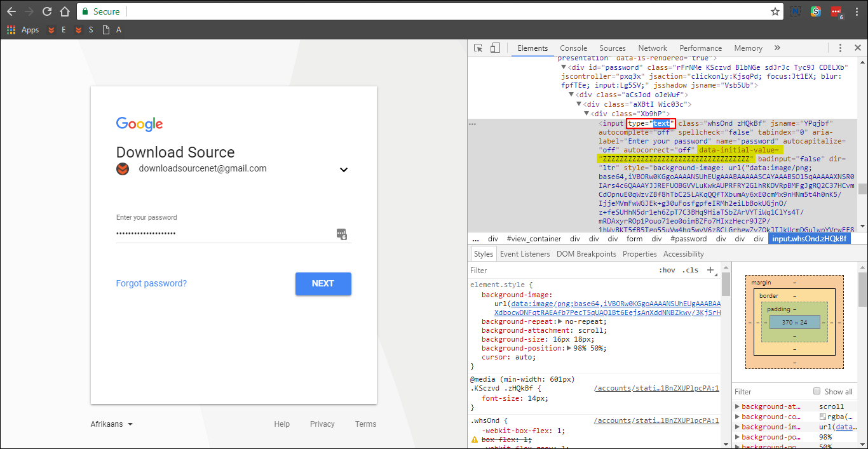
Task: Open the red extension icon with badge 6
Action: tap(836, 12)
